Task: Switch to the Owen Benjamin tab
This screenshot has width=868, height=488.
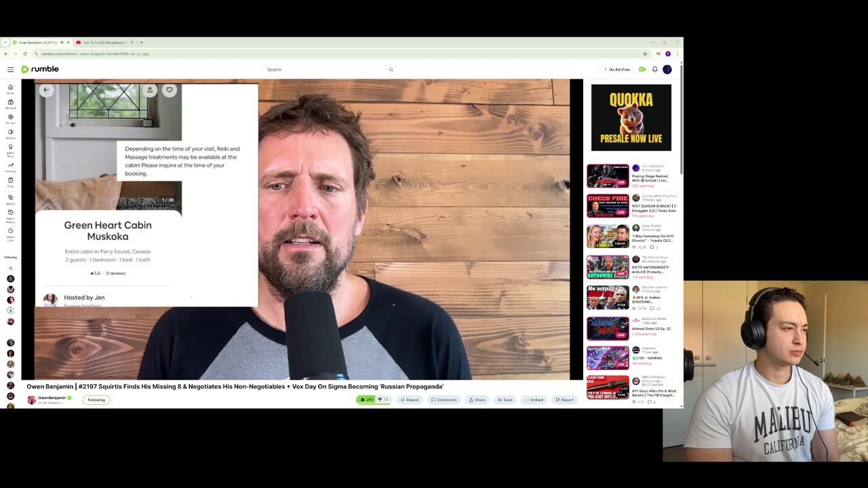Action: tap(41, 42)
